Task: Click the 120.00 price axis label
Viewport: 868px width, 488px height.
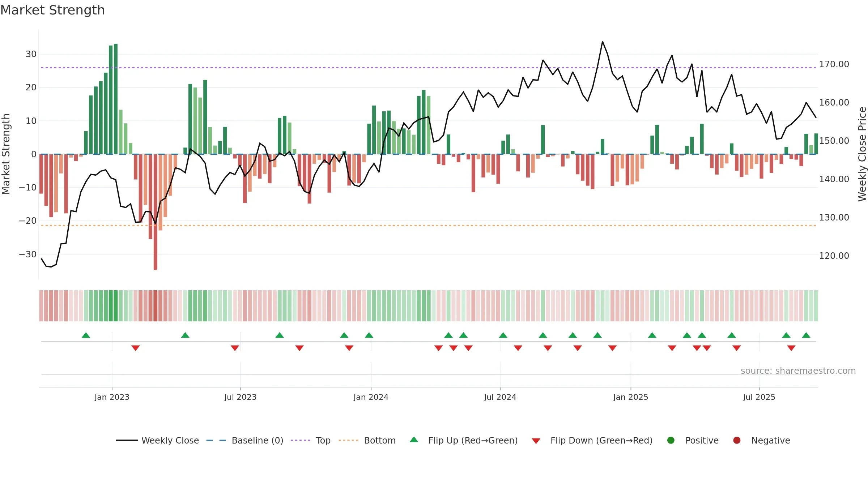Action: pos(834,256)
